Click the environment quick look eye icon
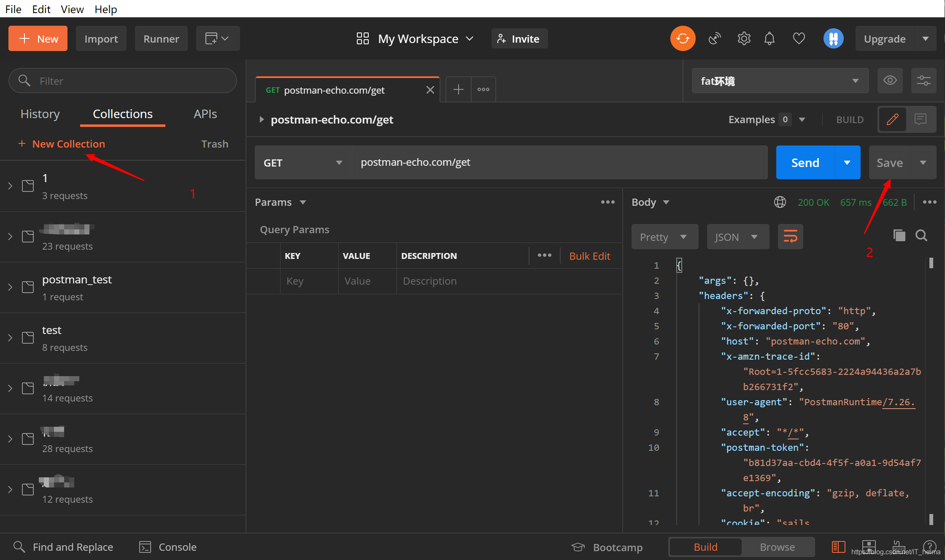 (x=890, y=81)
